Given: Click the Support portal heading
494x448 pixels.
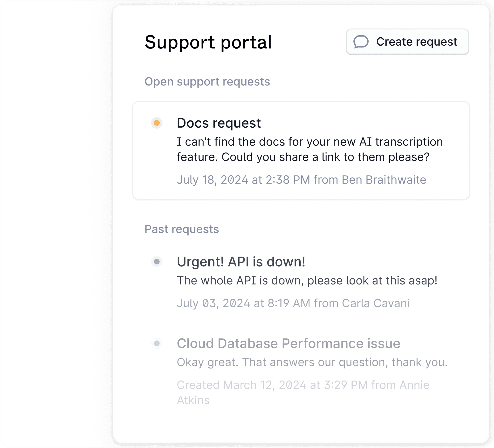Looking at the screenshot, I should (208, 42).
